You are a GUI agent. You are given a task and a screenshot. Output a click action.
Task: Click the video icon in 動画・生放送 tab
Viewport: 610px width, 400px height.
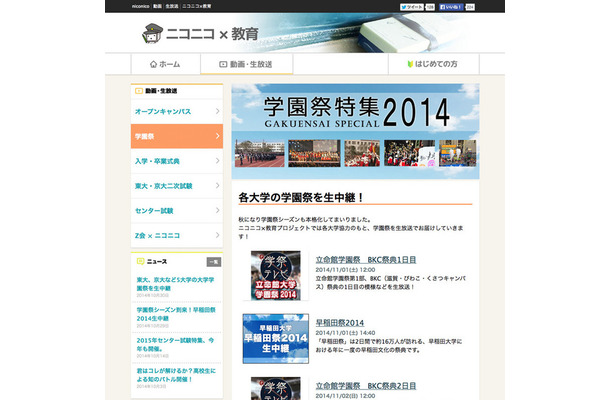[x=223, y=64]
